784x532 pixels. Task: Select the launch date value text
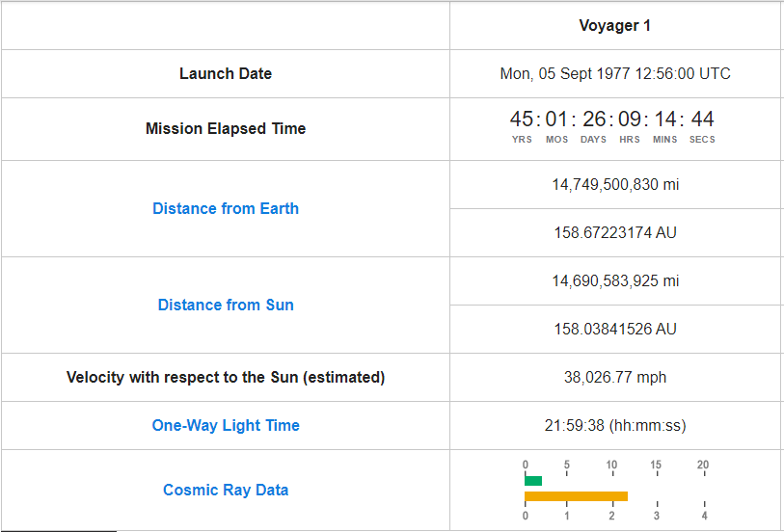point(614,74)
